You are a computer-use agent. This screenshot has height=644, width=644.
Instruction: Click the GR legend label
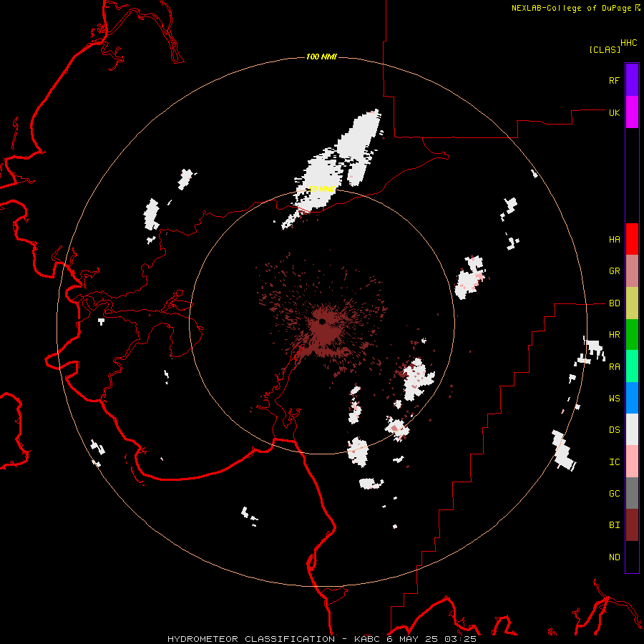click(x=614, y=271)
